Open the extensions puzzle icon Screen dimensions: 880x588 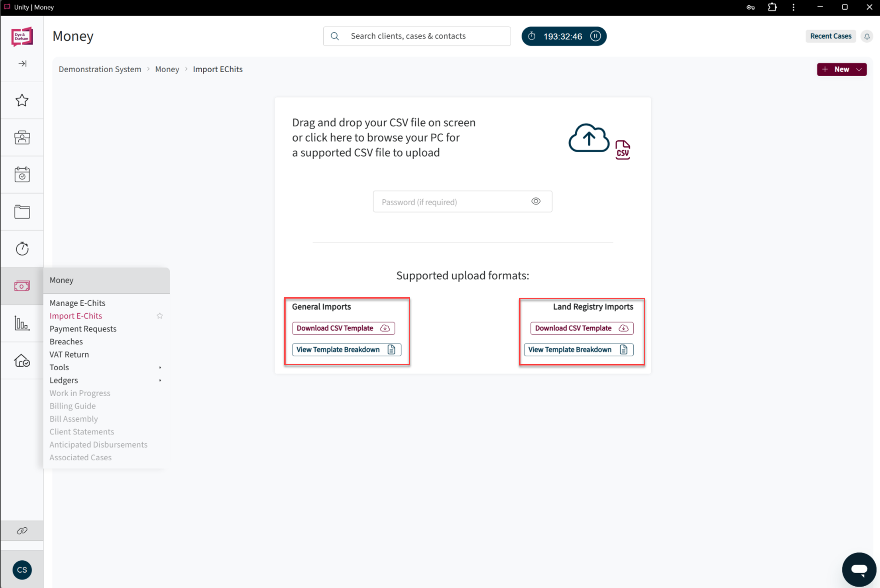point(772,7)
